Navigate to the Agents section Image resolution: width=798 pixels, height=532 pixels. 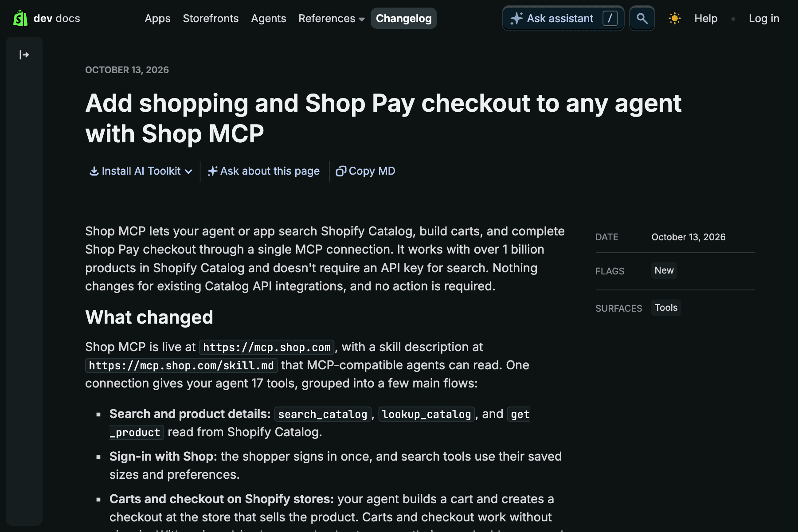tap(268, 19)
